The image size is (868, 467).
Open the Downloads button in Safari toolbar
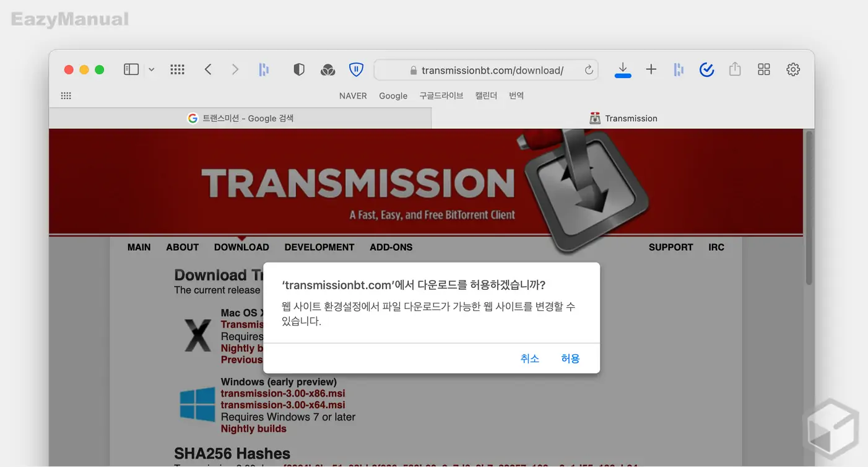[623, 69]
